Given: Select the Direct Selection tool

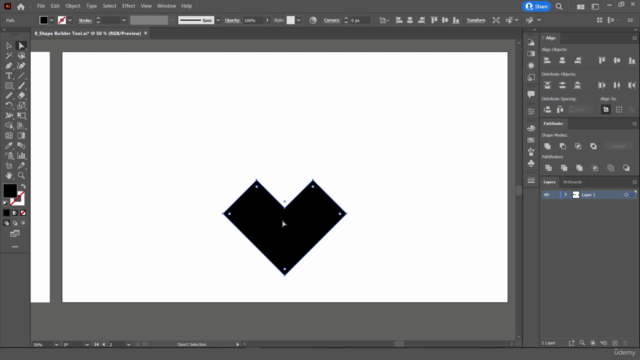Looking at the screenshot, I should click(21, 46).
